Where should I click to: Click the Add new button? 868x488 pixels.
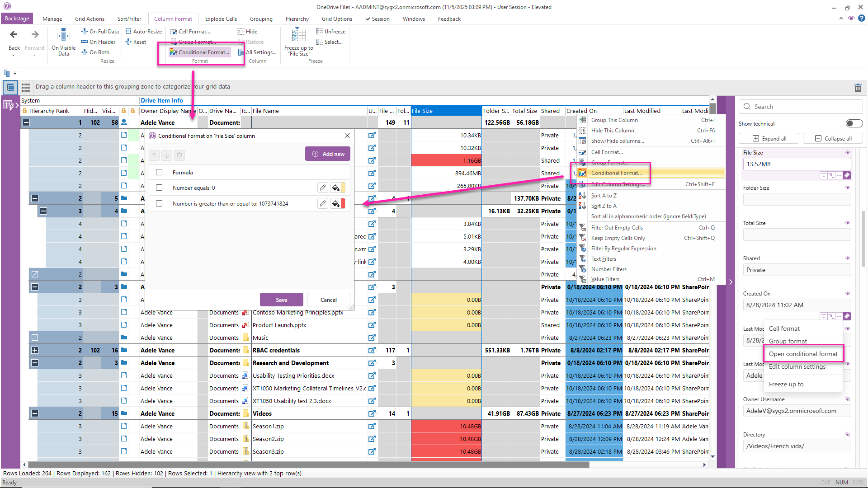(328, 154)
